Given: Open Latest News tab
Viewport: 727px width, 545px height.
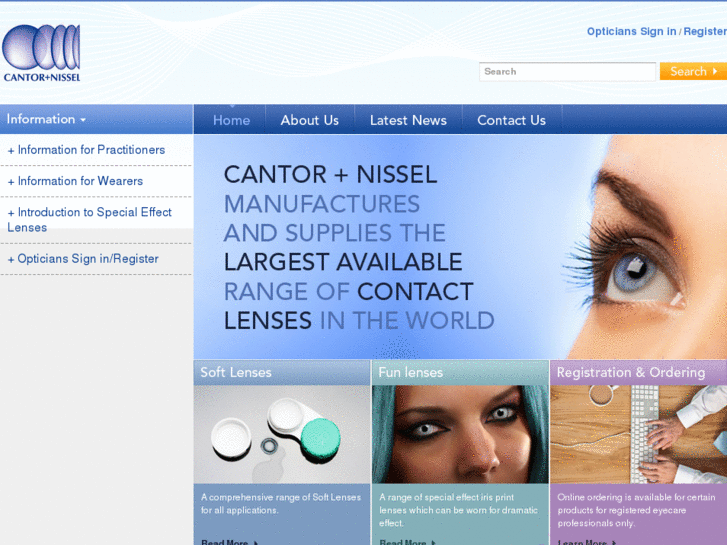Looking at the screenshot, I should pos(408,120).
